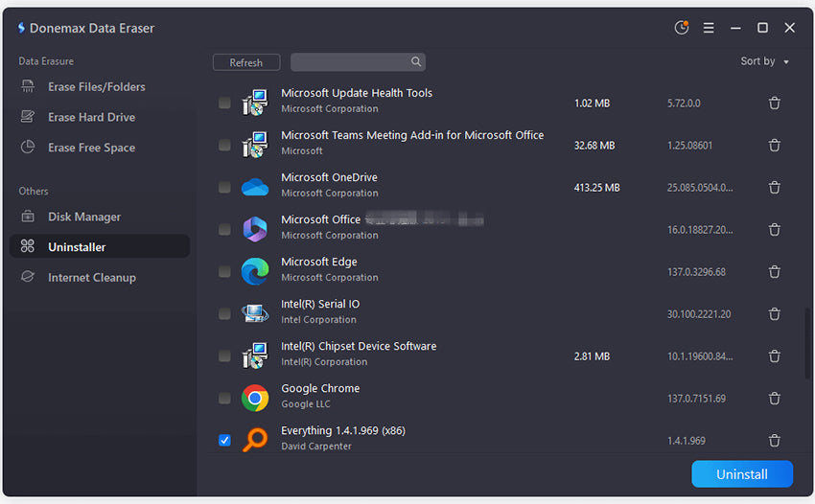Click version 137.0.3296.68 text
Viewport: 815px width, 504px height.
tap(696, 272)
